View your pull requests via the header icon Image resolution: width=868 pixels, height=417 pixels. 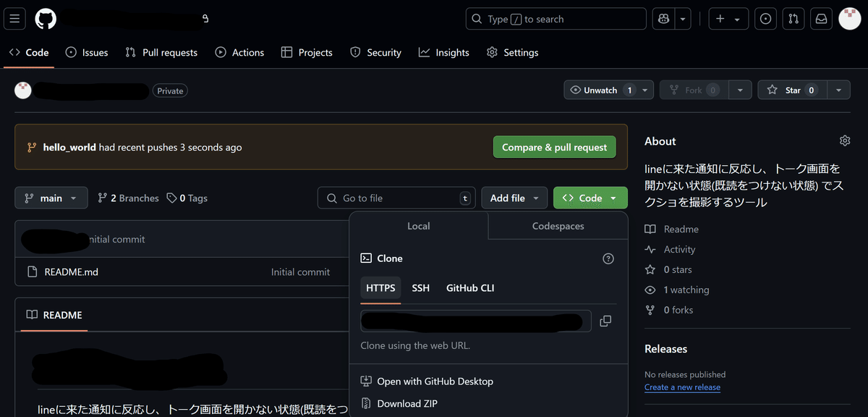click(793, 19)
